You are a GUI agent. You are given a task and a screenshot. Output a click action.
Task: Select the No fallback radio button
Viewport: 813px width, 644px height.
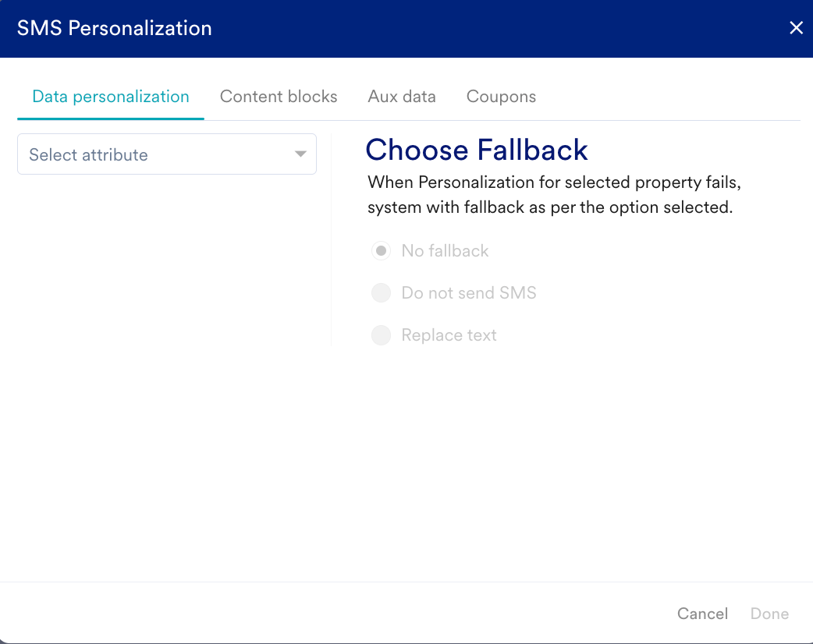381,251
